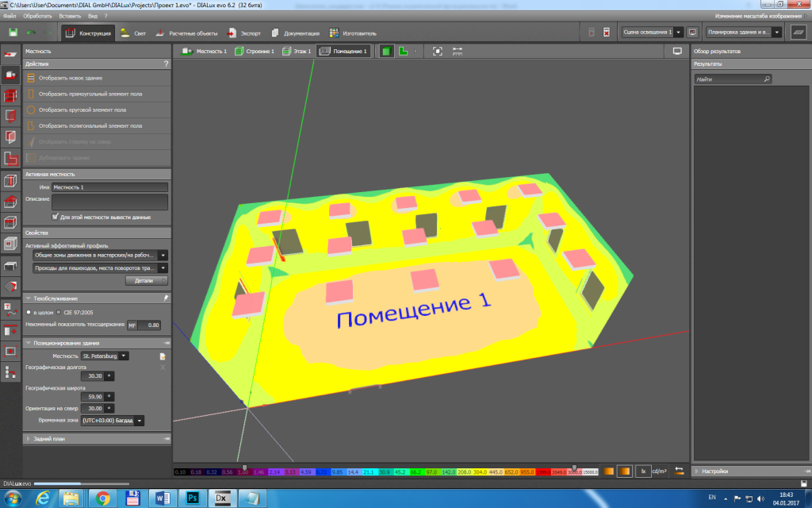Click the red roof sidebar tool icon
The image size is (812, 508).
coord(10,202)
